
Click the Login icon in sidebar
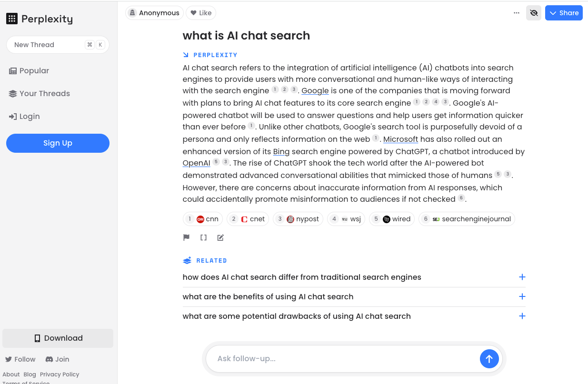(12, 116)
